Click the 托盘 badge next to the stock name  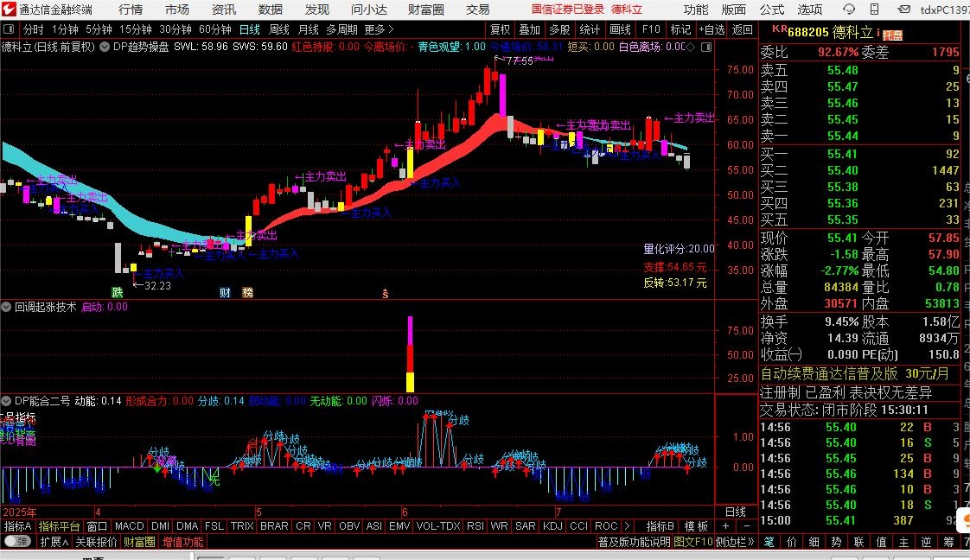(x=893, y=35)
